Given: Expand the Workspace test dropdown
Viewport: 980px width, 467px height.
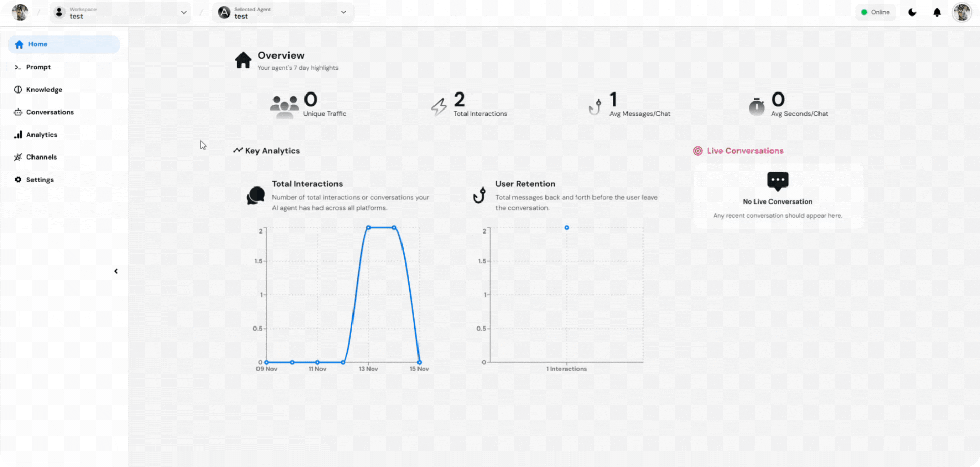Looking at the screenshot, I should (120, 12).
